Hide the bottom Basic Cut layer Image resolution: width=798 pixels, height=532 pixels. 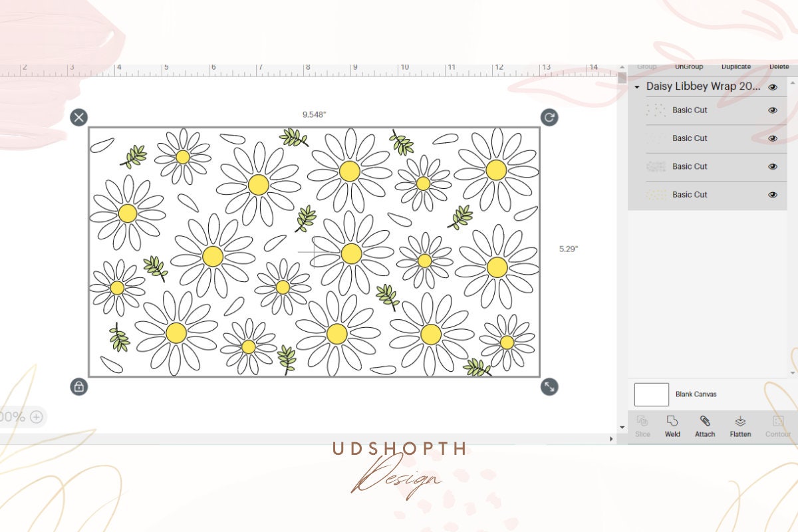[773, 194]
